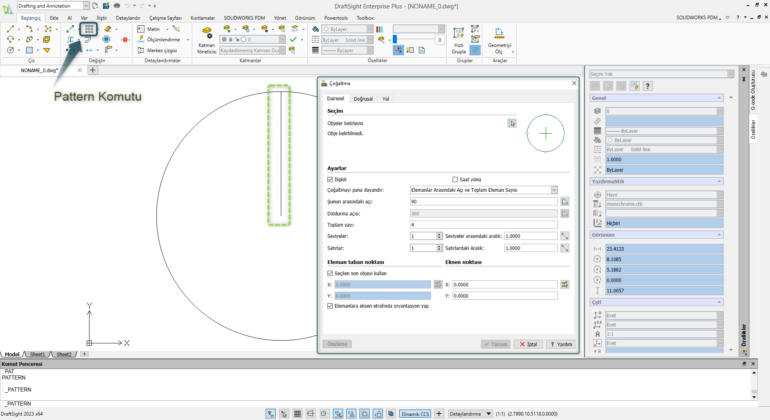The width and height of the screenshot is (770, 420).
Task: Switch to the Doğrusal tab
Action: click(363, 99)
